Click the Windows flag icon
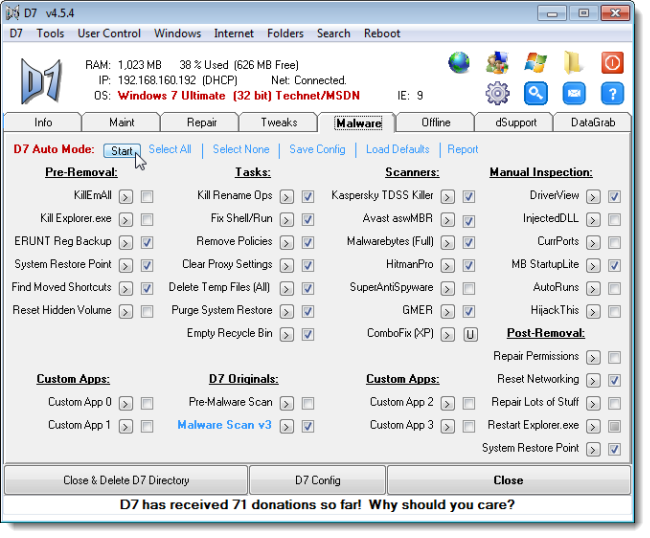Image resolution: width=650 pixels, height=538 pixels. pos(535,63)
